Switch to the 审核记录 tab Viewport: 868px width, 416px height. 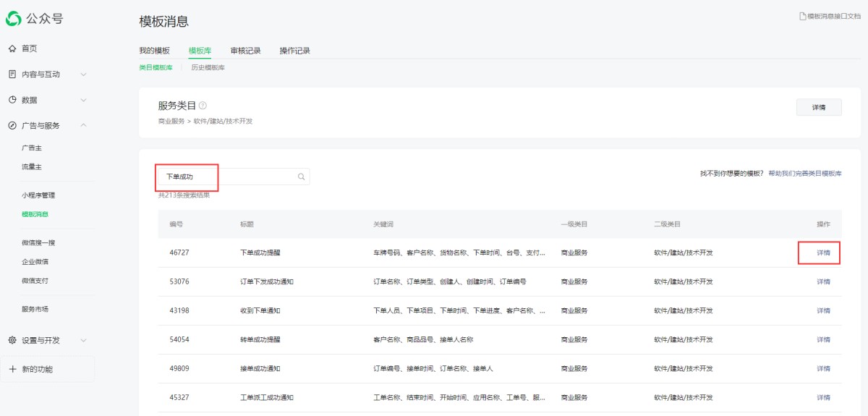pos(245,51)
